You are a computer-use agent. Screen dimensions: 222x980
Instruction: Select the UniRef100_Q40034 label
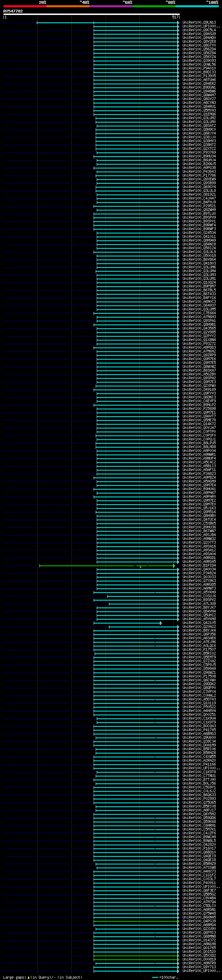pyautogui.click(x=199, y=569)
